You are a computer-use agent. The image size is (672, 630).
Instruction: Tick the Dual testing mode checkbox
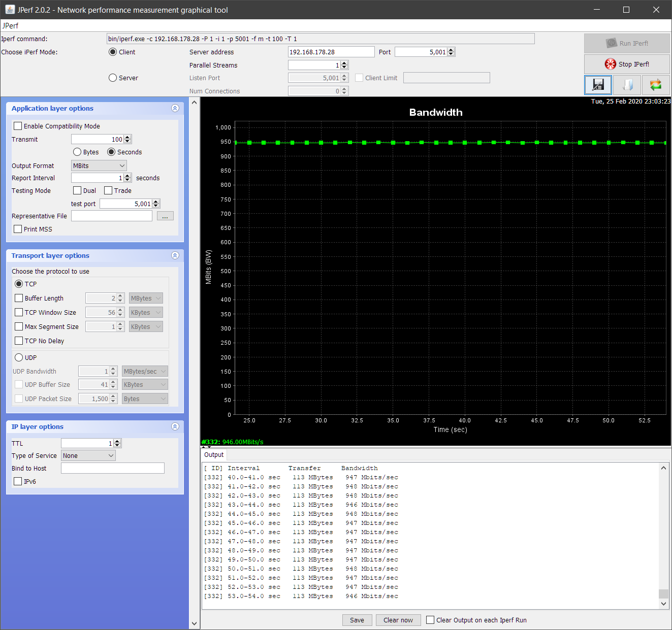pos(77,190)
